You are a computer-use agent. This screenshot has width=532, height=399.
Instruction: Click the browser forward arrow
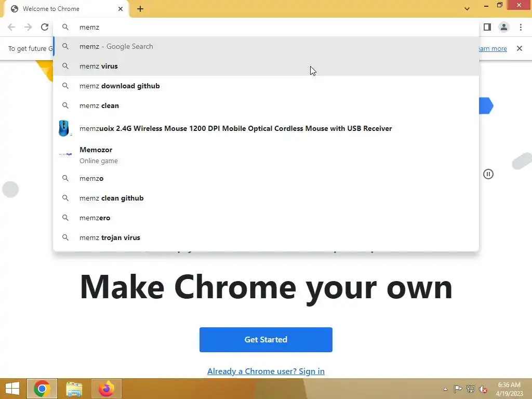click(28, 27)
